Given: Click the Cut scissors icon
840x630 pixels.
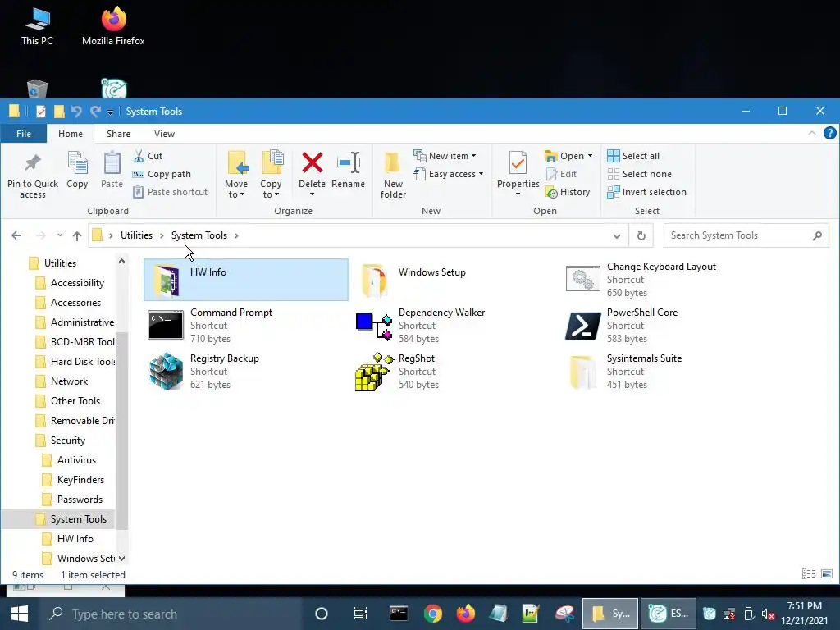Looking at the screenshot, I should pyautogui.click(x=139, y=156).
